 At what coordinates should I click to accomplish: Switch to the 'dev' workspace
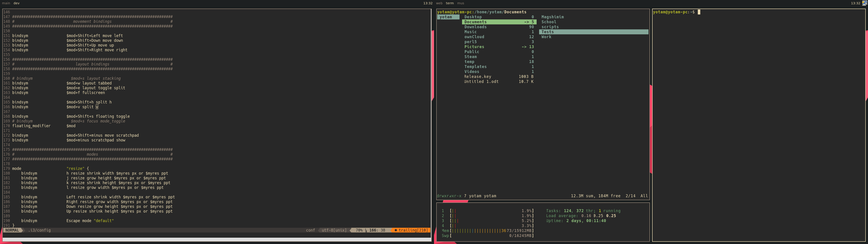[x=17, y=3]
